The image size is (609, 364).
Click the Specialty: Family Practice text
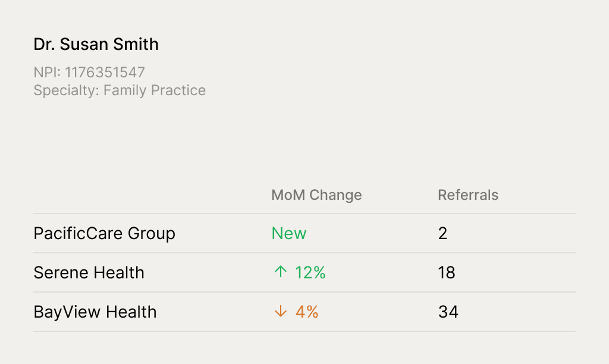click(x=120, y=90)
